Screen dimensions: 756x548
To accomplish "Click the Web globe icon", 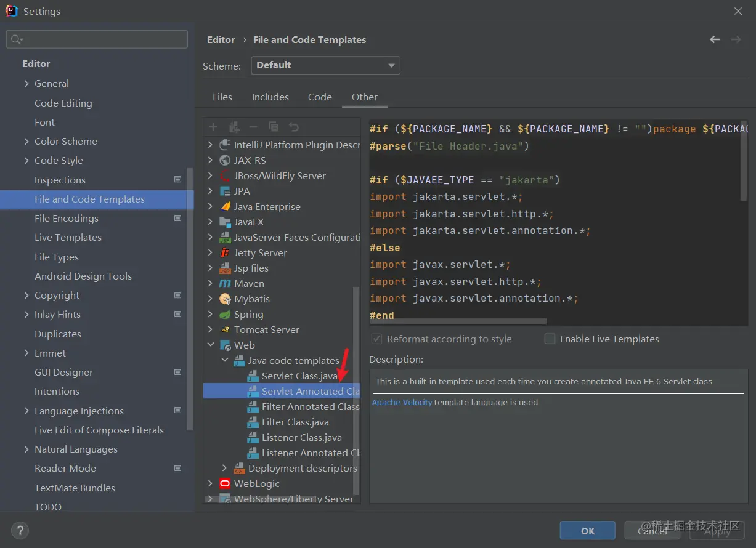I will pyautogui.click(x=225, y=345).
